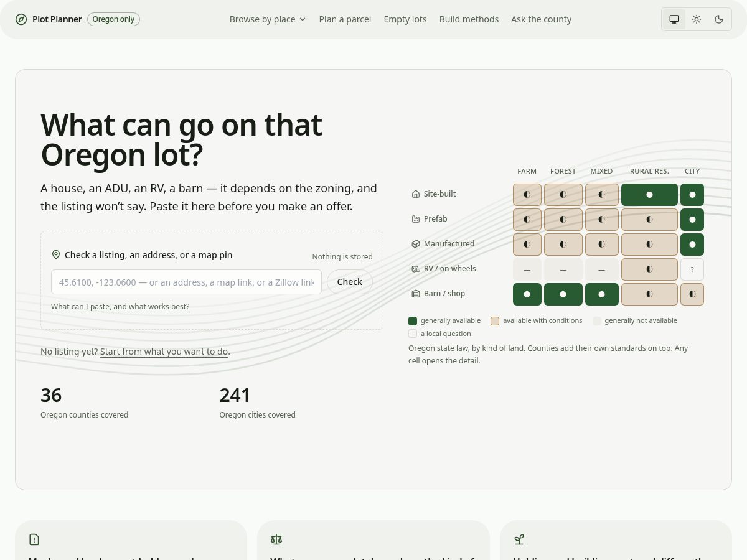Click the RURAL RES. column header
Image resolution: width=747 pixels, height=560 pixels.
tap(649, 171)
